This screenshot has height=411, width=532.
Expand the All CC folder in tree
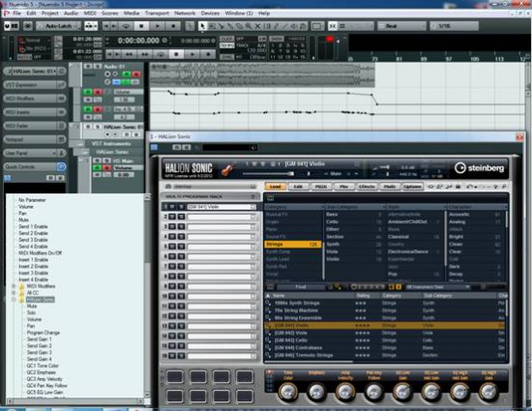(x=14, y=293)
